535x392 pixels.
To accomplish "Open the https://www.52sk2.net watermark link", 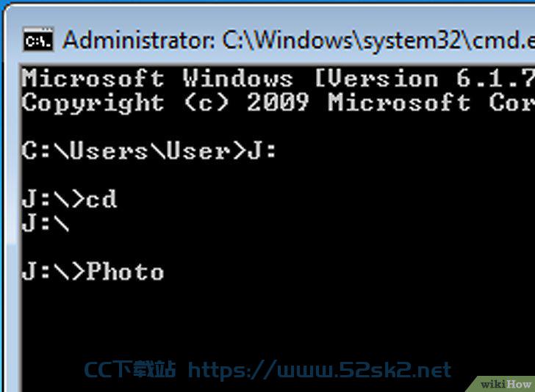I will 320,369.
